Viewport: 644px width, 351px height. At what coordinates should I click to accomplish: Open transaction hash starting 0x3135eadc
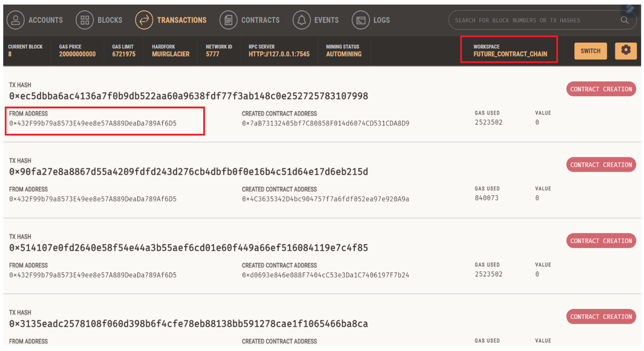pos(188,323)
